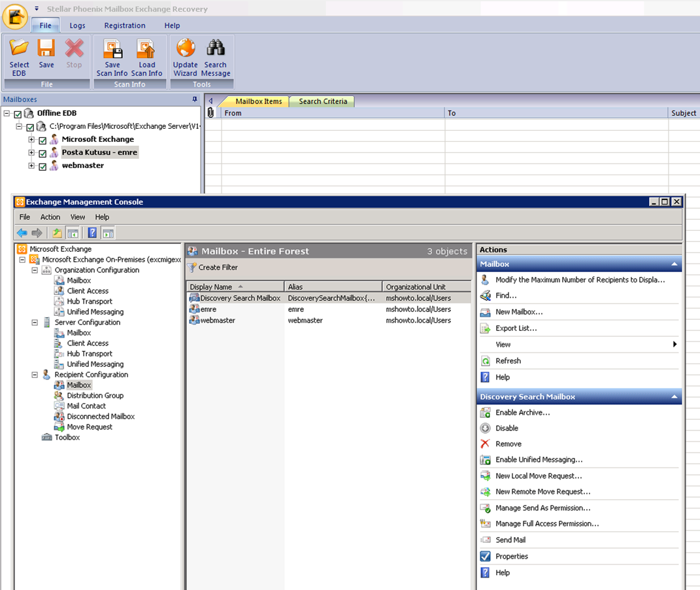The image size is (700, 590).
Task: Click the Select EDB folder icon
Action: point(19,48)
